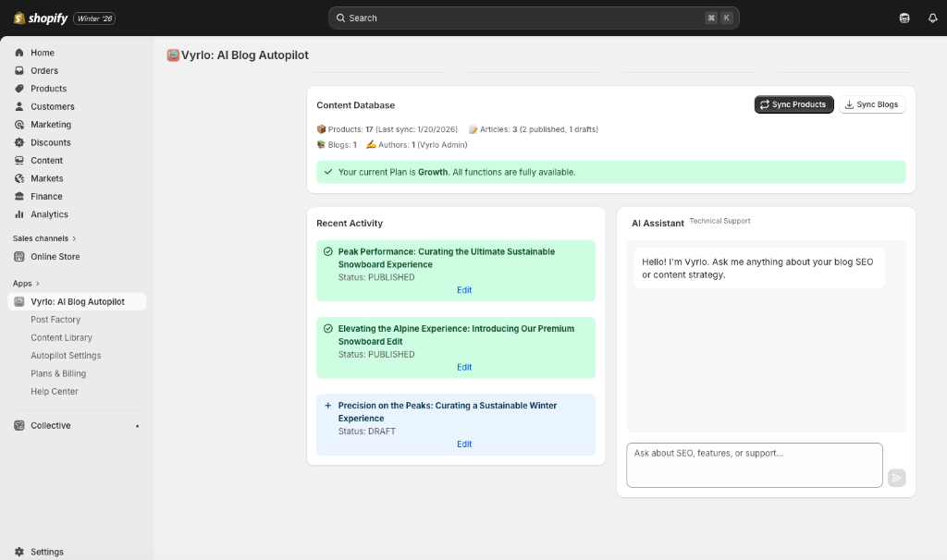This screenshot has width=947, height=560.
Task: Click the Shopify logo icon
Action: [x=19, y=18]
